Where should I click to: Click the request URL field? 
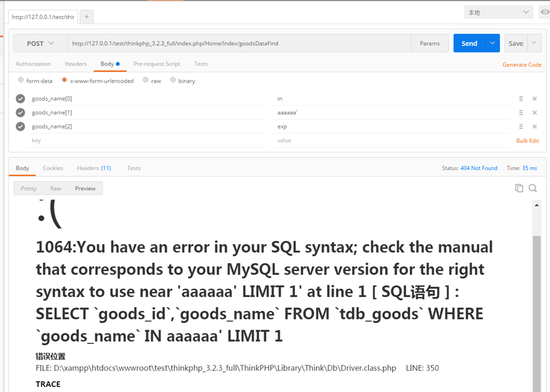pyautogui.click(x=239, y=43)
